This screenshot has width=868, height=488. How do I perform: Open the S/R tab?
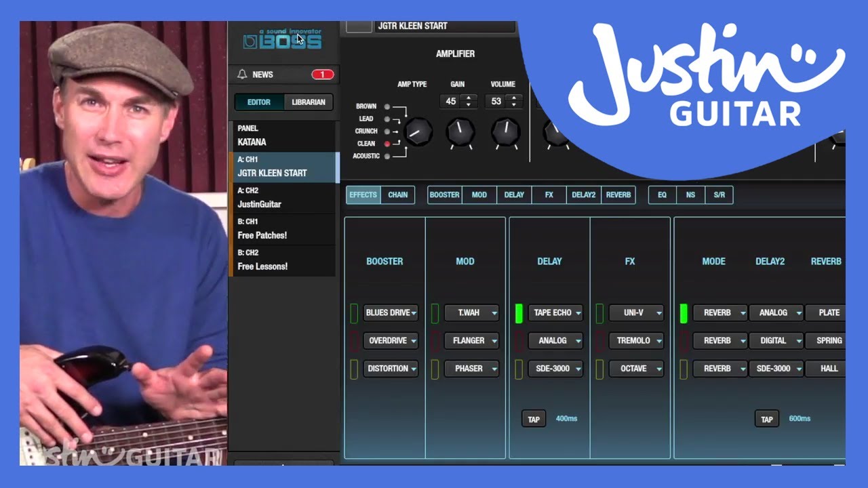tap(719, 195)
